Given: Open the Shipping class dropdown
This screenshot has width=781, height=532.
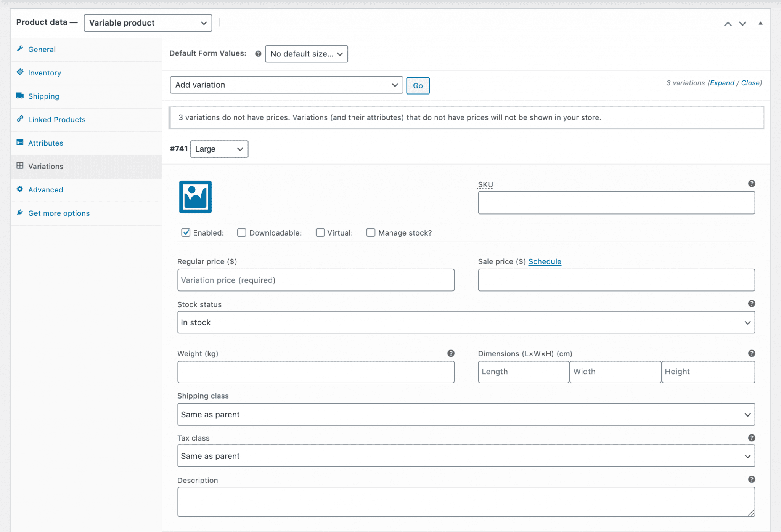Looking at the screenshot, I should (x=466, y=414).
